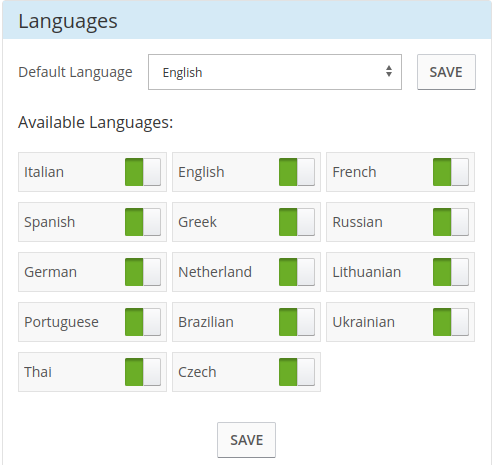Image resolution: width=496 pixels, height=465 pixels.
Task: Toggle the Italian language switch
Action: (x=143, y=172)
